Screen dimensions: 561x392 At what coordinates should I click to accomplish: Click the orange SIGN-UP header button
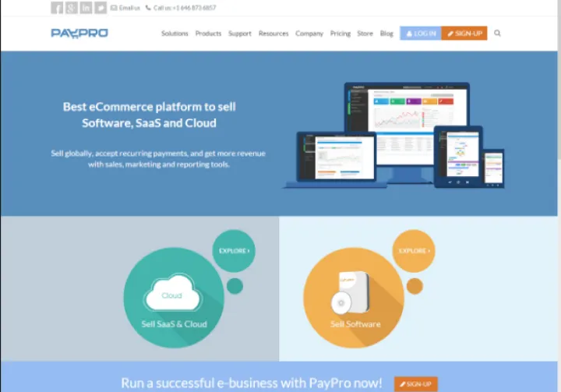pyautogui.click(x=464, y=34)
